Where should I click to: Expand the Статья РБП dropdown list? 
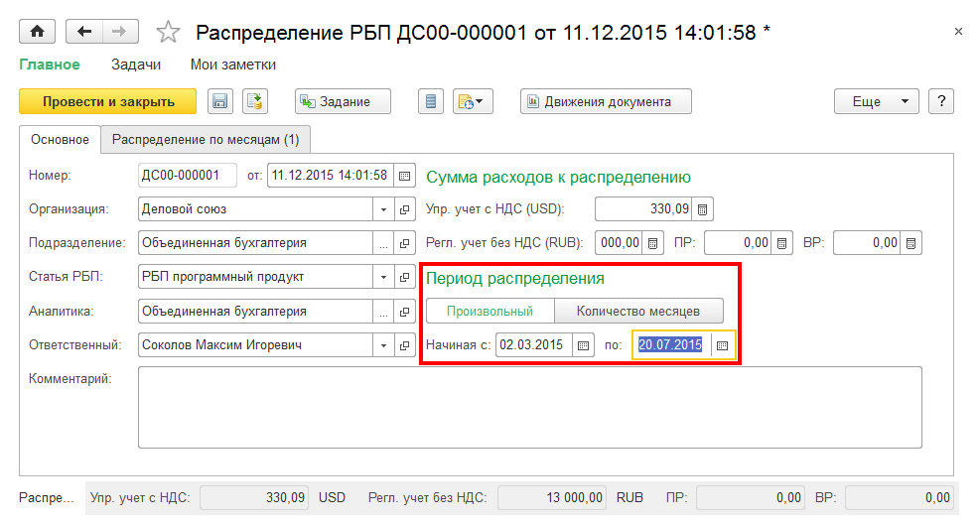click(x=384, y=277)
